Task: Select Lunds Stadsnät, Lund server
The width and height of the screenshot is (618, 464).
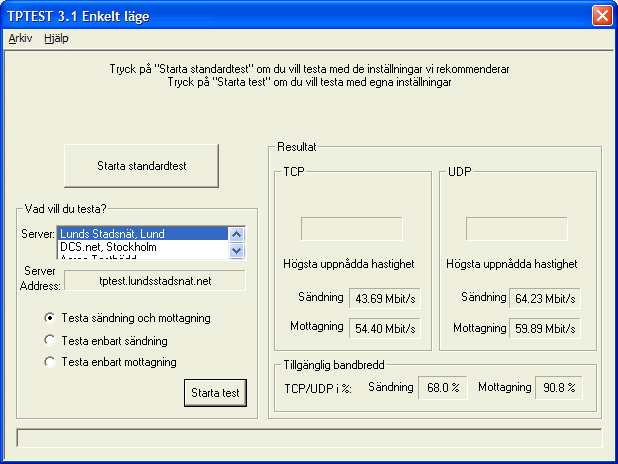Action: (143, 234)
